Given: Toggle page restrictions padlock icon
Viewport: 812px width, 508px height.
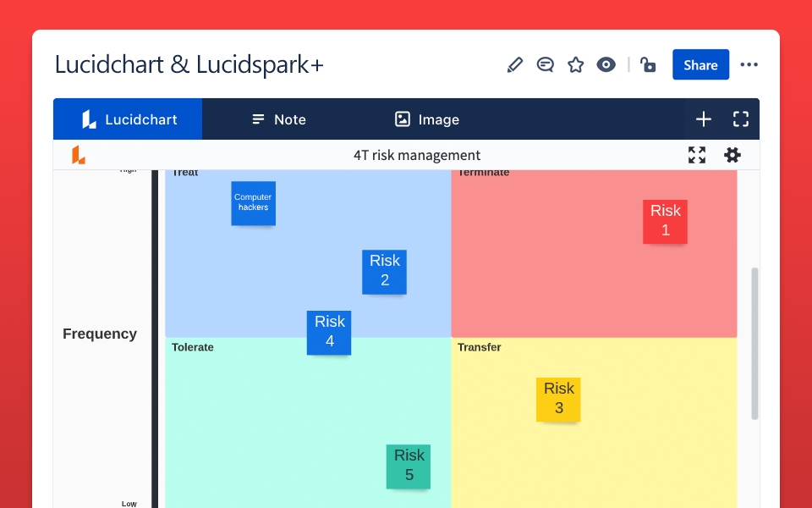Looking at the screenshot, I should 648,65.
